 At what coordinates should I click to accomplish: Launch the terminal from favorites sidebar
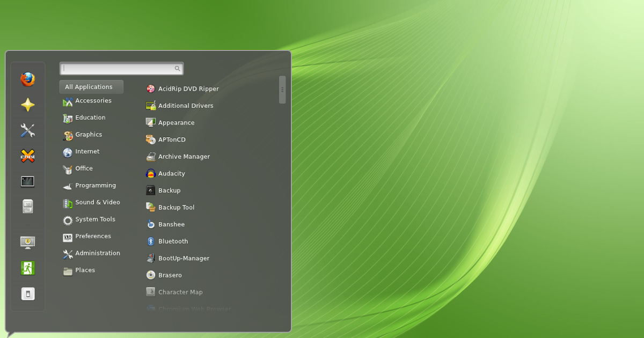pyautogui.click(x=28, y=181)
